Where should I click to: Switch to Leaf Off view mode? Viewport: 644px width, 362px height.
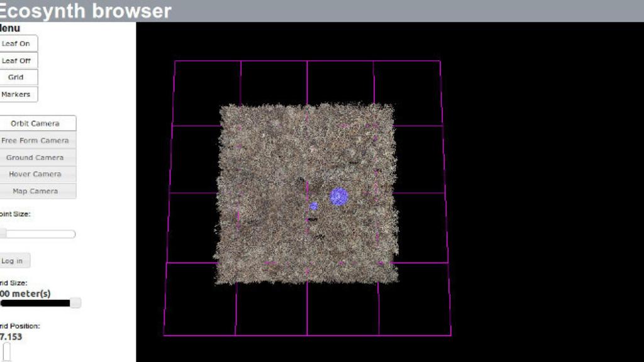point(18,60)
